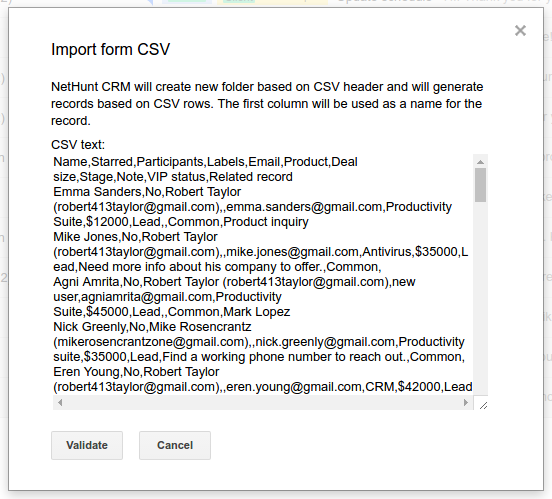This screenshot has width=552, height=499.
Task: Click the horizontal scrollbar right arrow
Action: (466, 402)
